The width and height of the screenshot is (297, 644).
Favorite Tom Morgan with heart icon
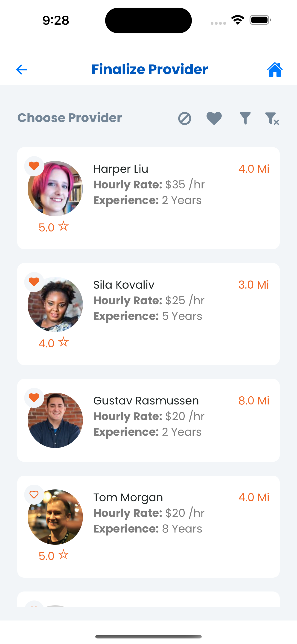34,494
